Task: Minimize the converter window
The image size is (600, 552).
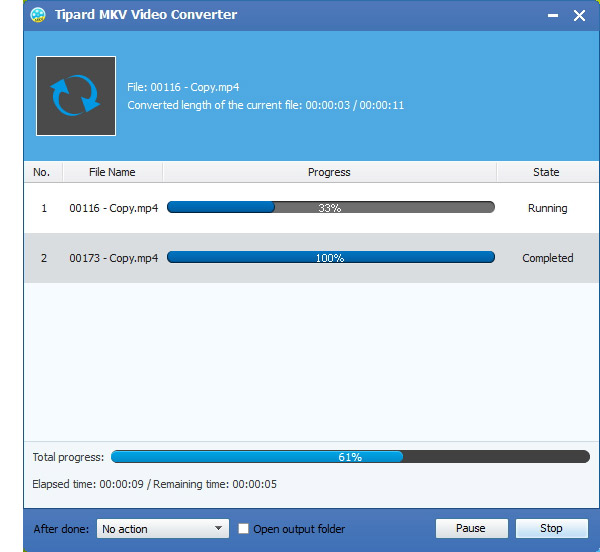Action: (x=553, y=16)
